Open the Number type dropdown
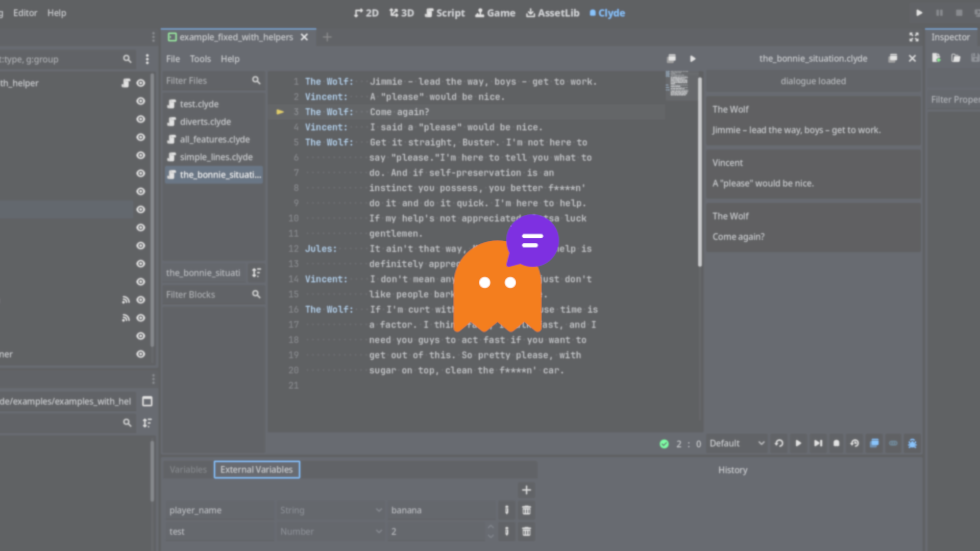The width and height of the screenshot is (980, 551). (331, 532)
